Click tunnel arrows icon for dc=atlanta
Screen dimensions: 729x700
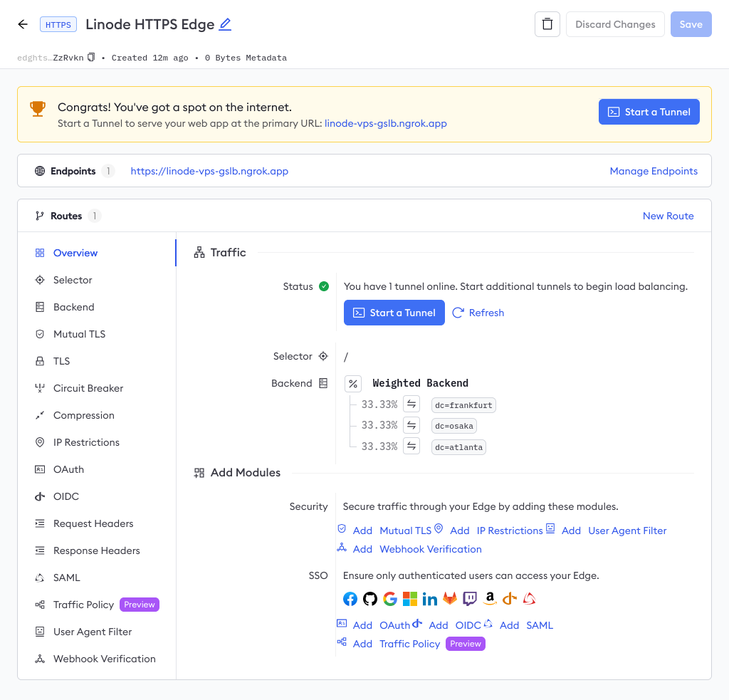[411, 446]
